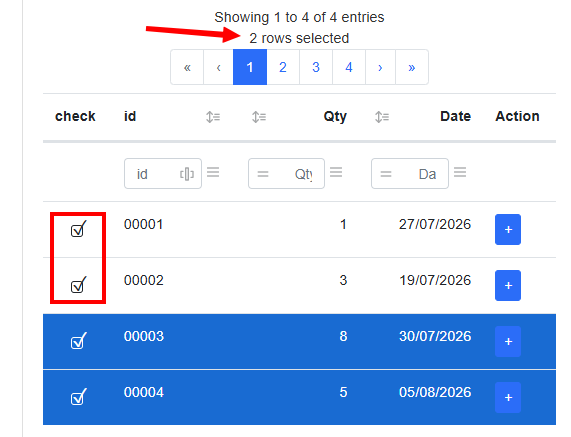Toggle the checkbox for row 00004
Image resolution: width=571 pixels, height=437 pixels.
(78, 397)
